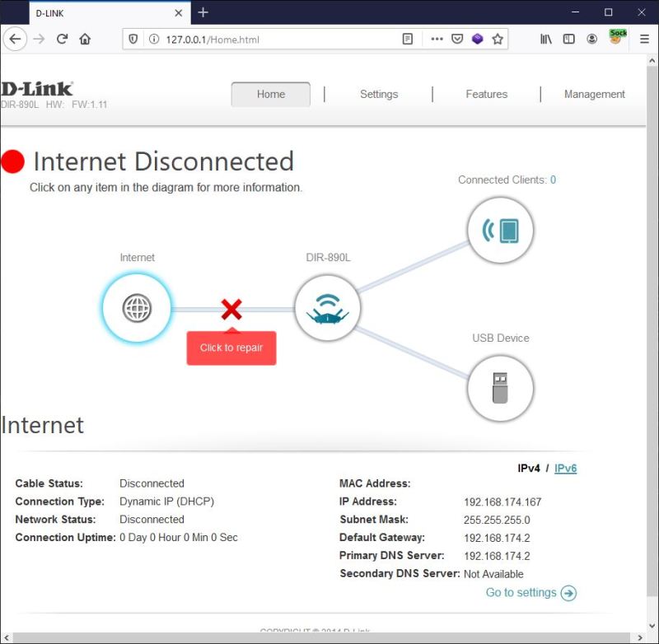659x644 pixels.
Task: Select the D-LINK browser tab
Action: (110, 13)
